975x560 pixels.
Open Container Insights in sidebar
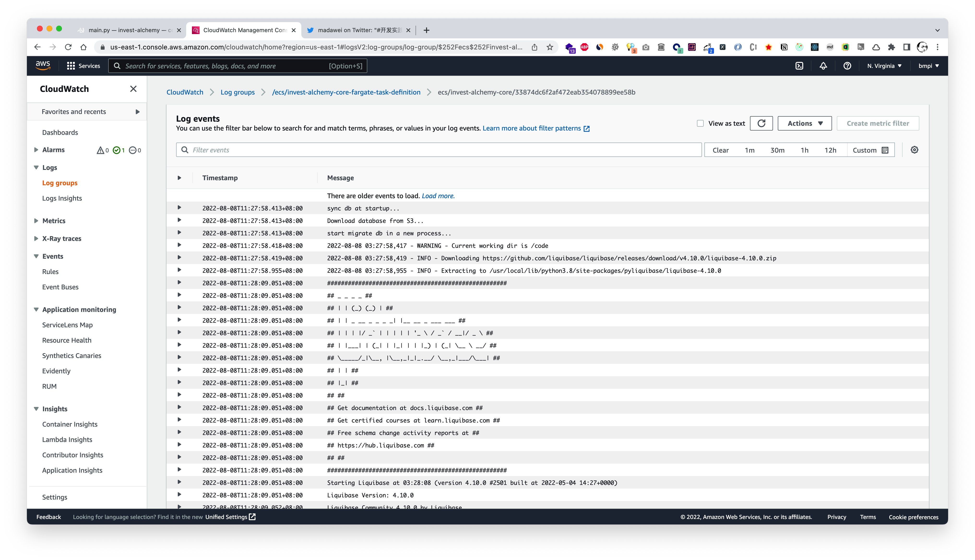(70, 424)
